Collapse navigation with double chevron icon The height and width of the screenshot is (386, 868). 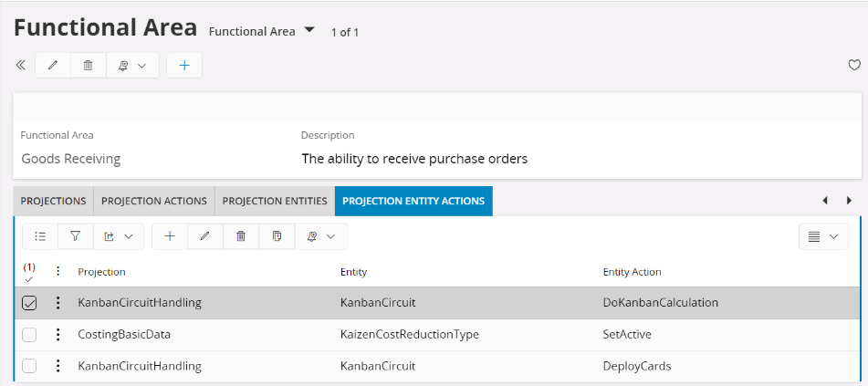click(x=21, y=66)
